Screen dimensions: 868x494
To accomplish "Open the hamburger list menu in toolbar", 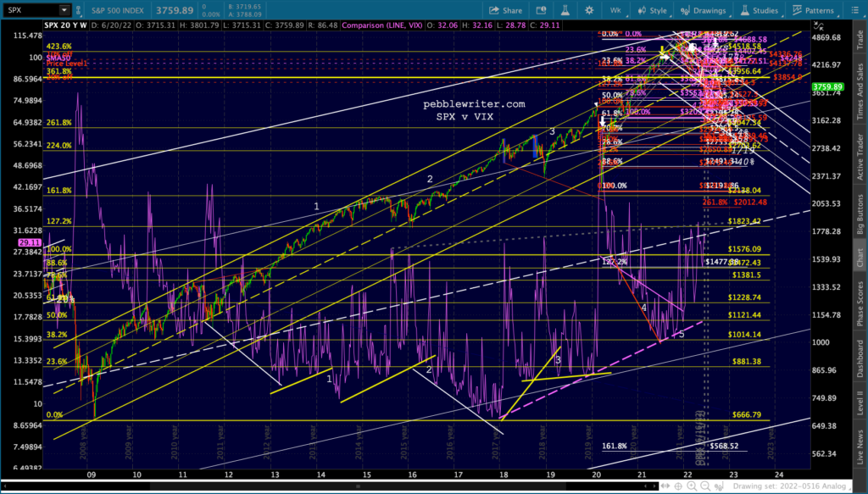I will 855,10.
